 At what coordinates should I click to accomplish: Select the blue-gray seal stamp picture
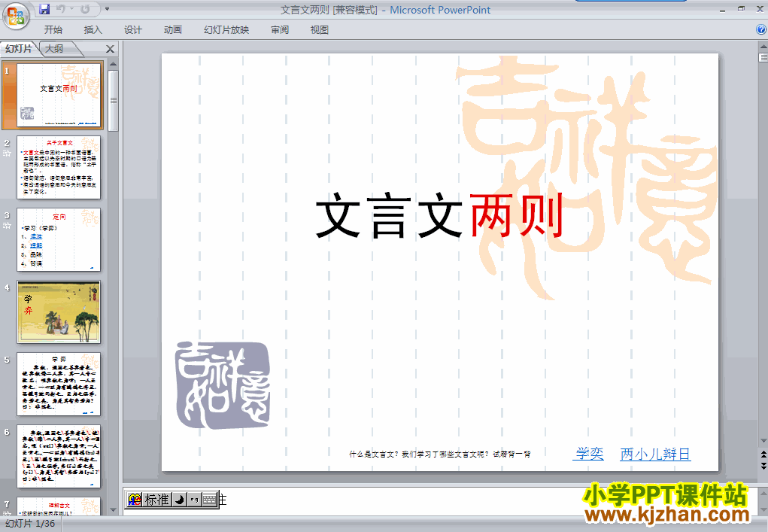[x=223, y=385]
